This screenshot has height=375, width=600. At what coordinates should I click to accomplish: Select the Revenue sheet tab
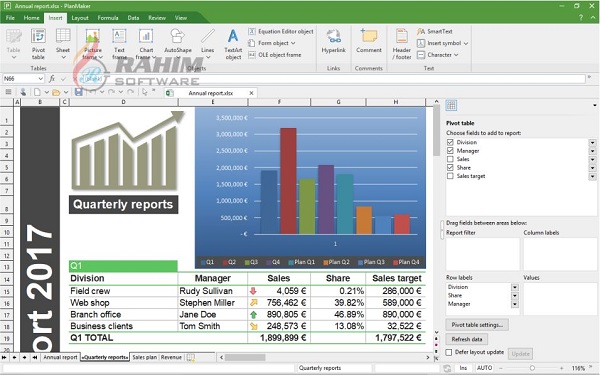[x=171, y=357]
